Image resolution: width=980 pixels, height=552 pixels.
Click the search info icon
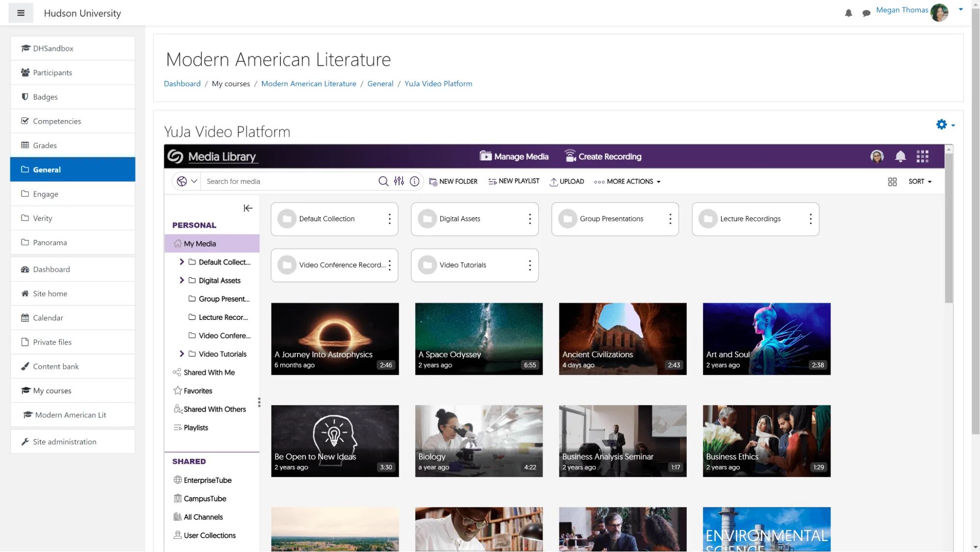pos(414,182)
